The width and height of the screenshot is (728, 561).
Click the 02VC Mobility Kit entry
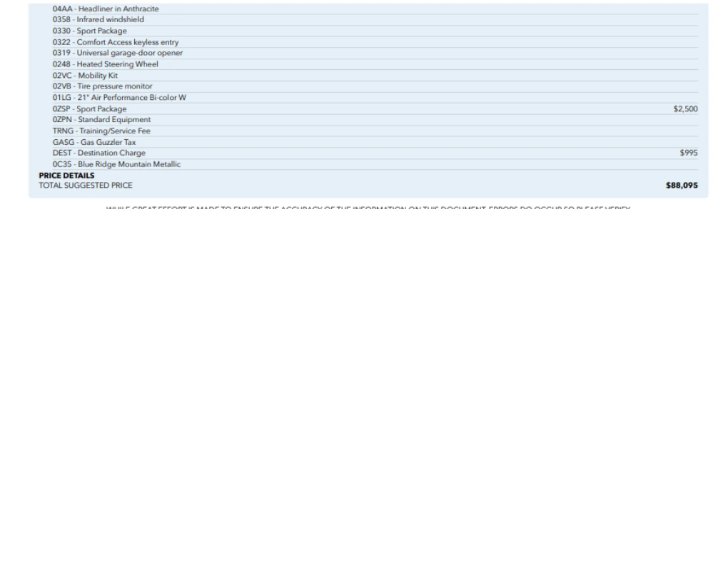click(85, 76)
